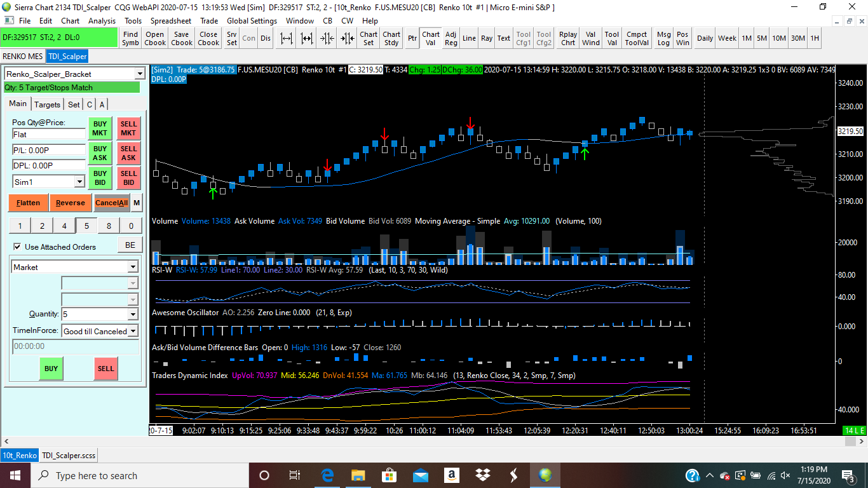This screenshot has height=488, width=868.
Task: Select order quantity button 1
Action: (20, 226)
